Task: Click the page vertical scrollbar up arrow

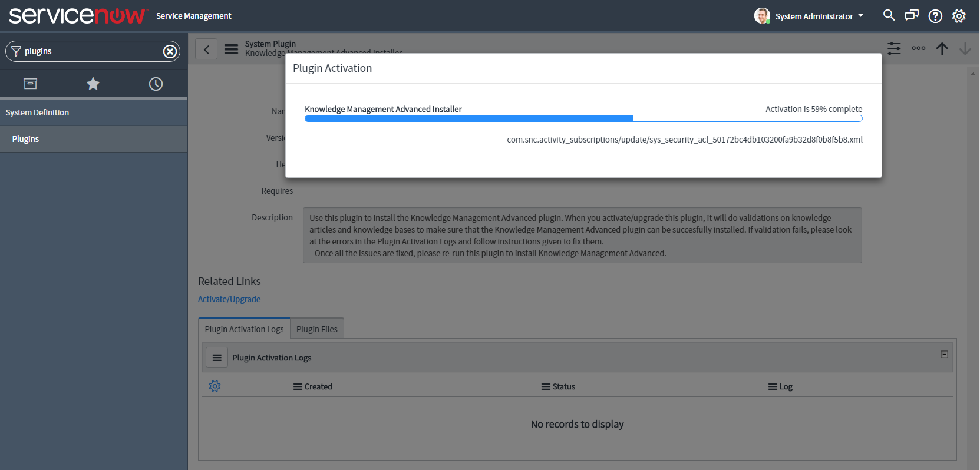Action: click(x=973, y=74)
